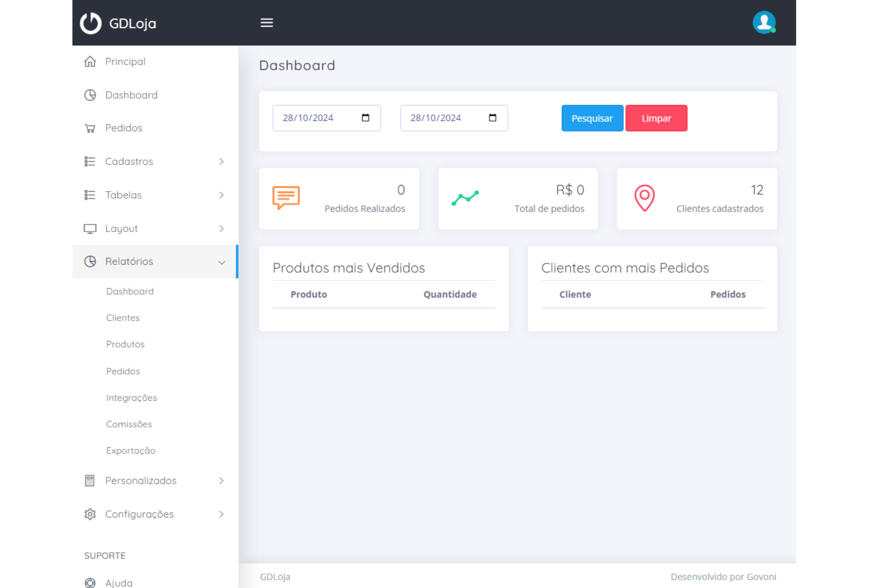Click the pie chart icon beside top Dashboard
Image resolution: width=869 pixels, height=588 pixels.
(90, 95)
